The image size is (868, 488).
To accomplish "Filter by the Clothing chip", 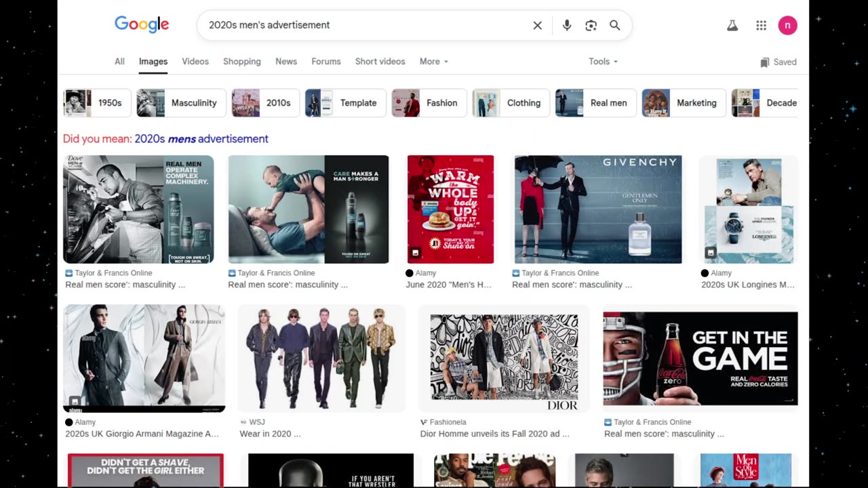I will 511,103.
